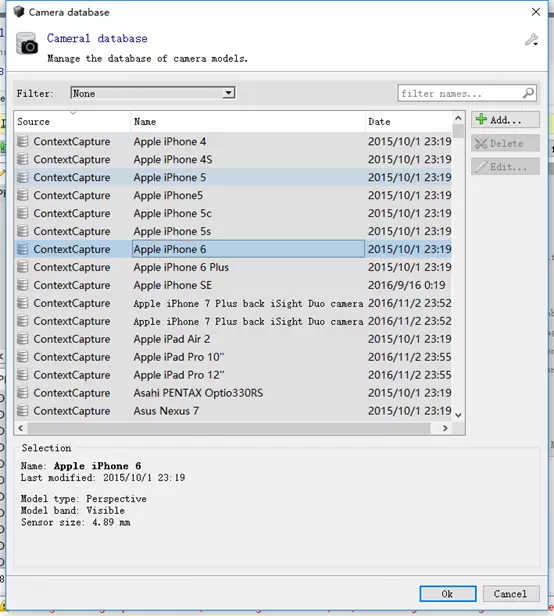The image size is (554, 616).
Task: Select the Apple iPhone 5 entry with a space
Action: [170, 177]
